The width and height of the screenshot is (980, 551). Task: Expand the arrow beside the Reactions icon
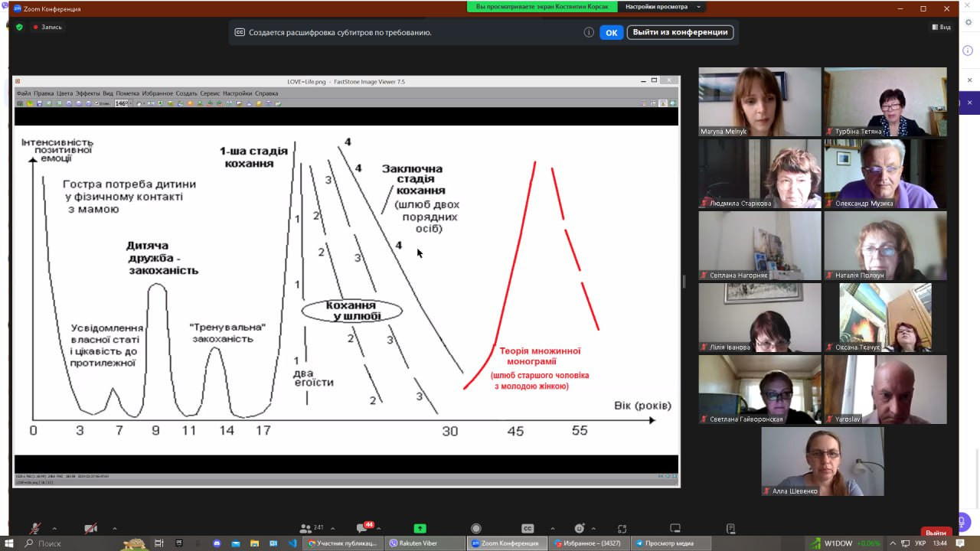point(593,528)
